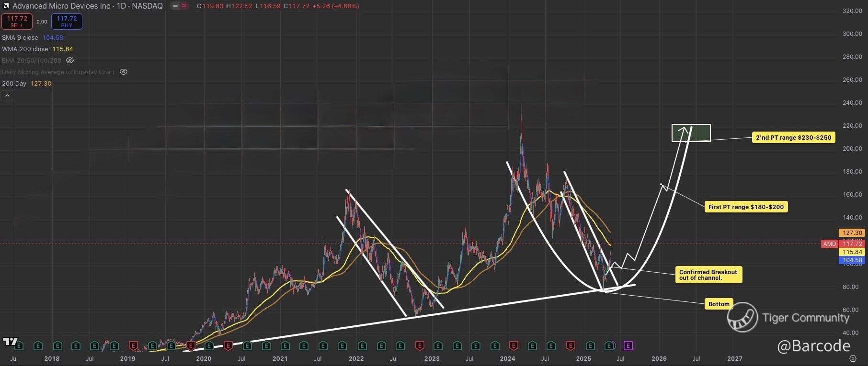The height and width of the screenshot is (366, 868).
Task: Open the Advanced Micro Devices Inc symbol title
Action: tap(88, 6)
